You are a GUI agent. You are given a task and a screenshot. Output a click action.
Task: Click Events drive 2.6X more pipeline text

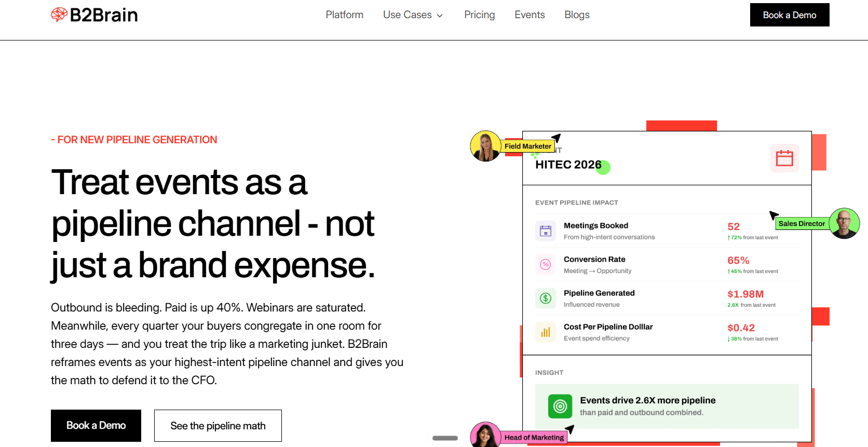tap(648, 400)
